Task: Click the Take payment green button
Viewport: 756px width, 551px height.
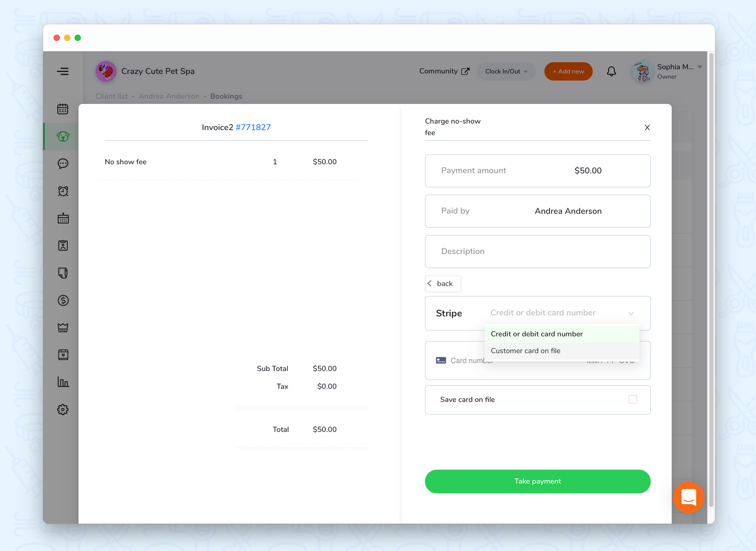Action: pyautogui.click(x=538, y=481)
